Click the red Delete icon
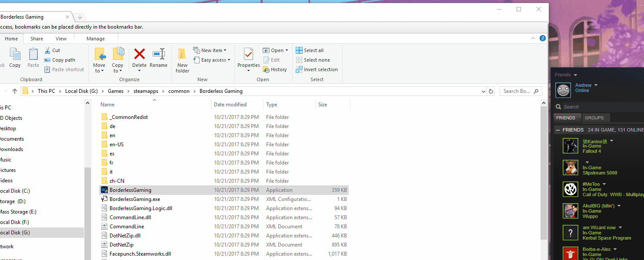The height and width of the screenshot is (260, 644). pyautogui.click(x=140, y=54)
